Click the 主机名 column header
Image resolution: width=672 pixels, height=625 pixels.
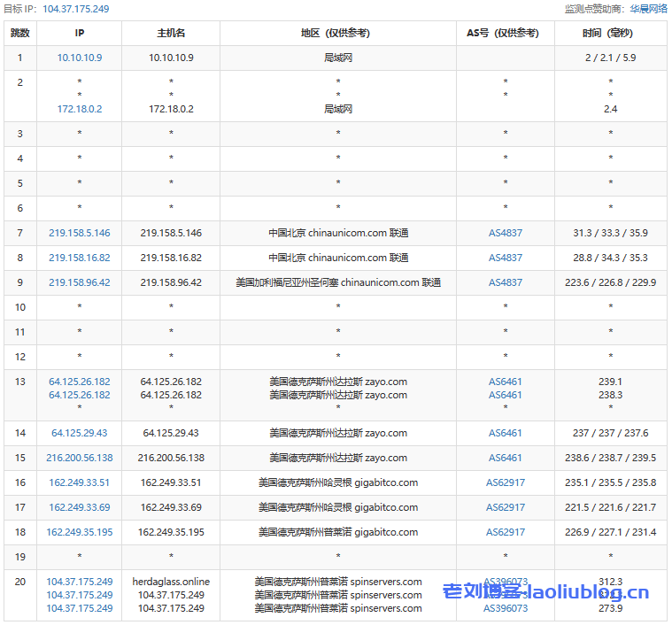coord(171,33)
